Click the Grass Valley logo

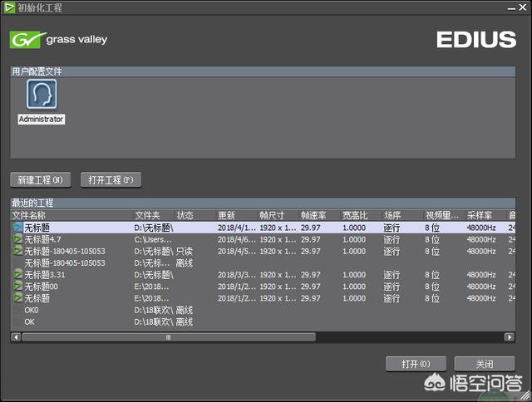tap(59, 40)
